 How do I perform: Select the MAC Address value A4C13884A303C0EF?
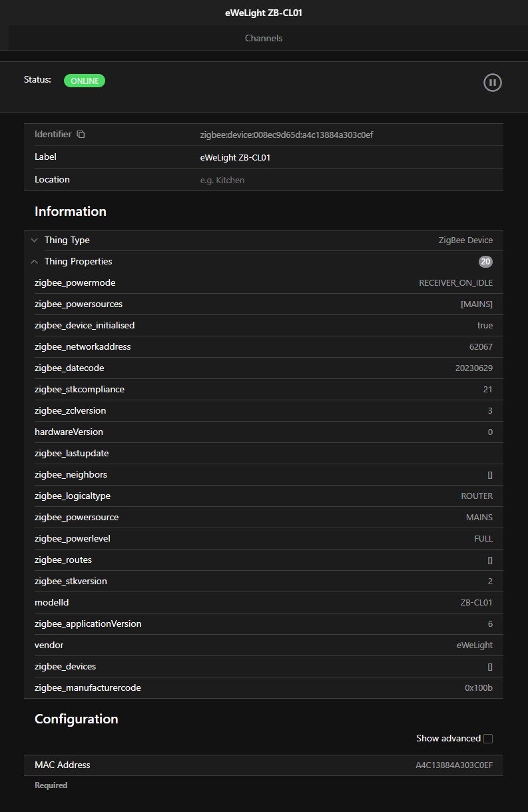point(454,765)
